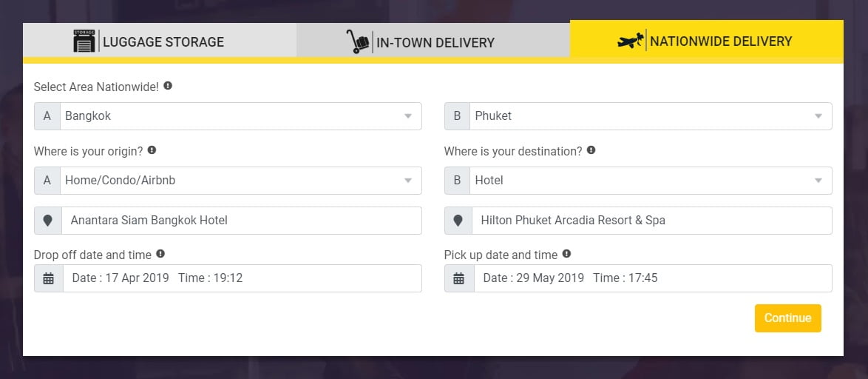This screenshot has width=868, height=379.
Task: Click info icon next to origin question
Action: pyautogui.click(x=152, y=150)
